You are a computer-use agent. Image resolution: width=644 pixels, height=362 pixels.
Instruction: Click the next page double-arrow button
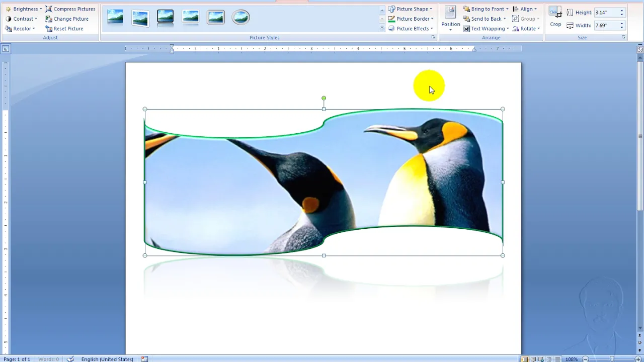(640, 349)
